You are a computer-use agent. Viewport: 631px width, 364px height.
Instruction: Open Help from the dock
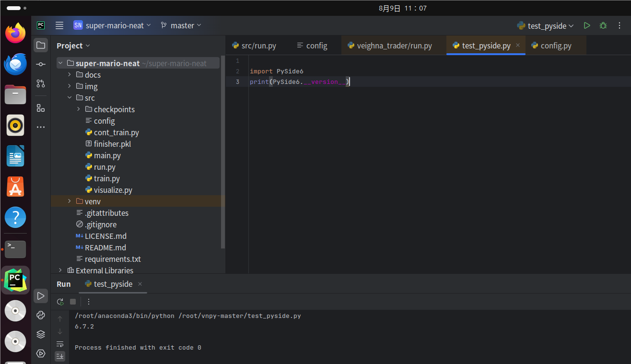pos(15,217)
